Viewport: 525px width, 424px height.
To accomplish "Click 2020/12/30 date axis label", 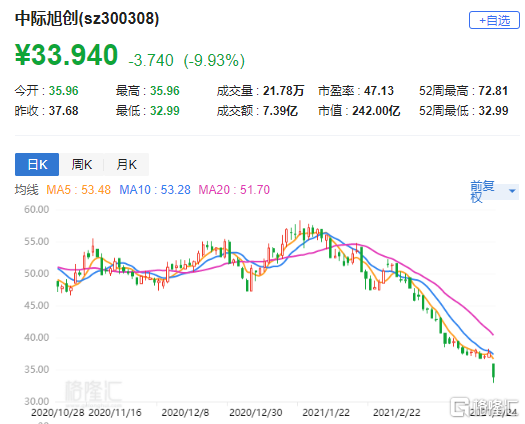I will (256, 413).
